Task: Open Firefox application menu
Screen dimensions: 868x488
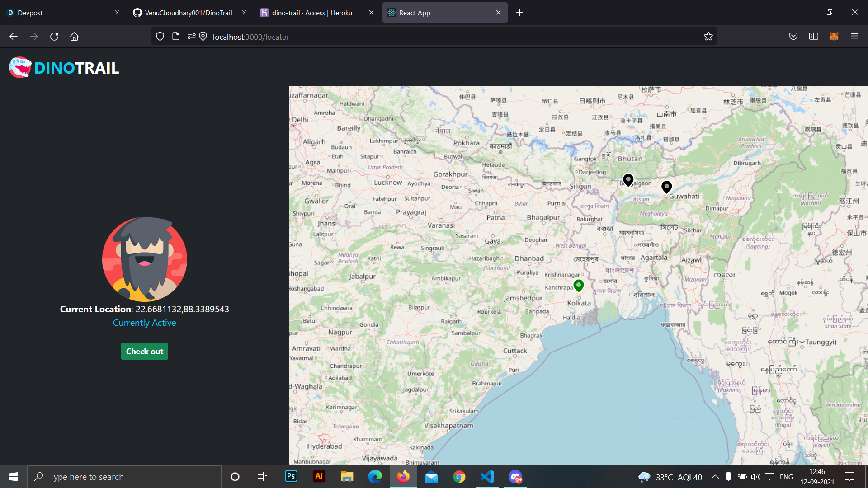Action: [854, 37]
